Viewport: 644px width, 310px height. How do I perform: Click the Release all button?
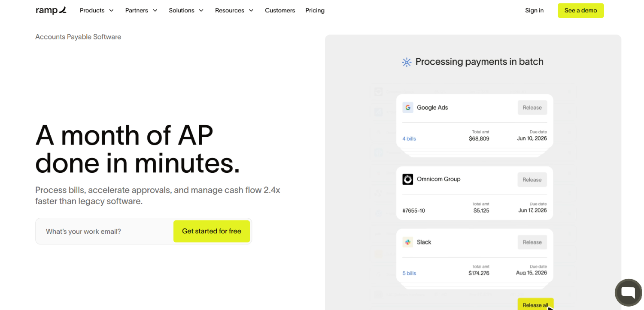[x=535, y=305]
